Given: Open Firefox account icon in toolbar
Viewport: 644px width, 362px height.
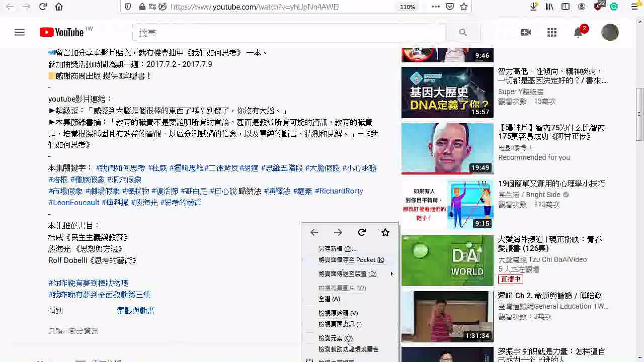Looking at the screenshot, I should click(582, 7).
